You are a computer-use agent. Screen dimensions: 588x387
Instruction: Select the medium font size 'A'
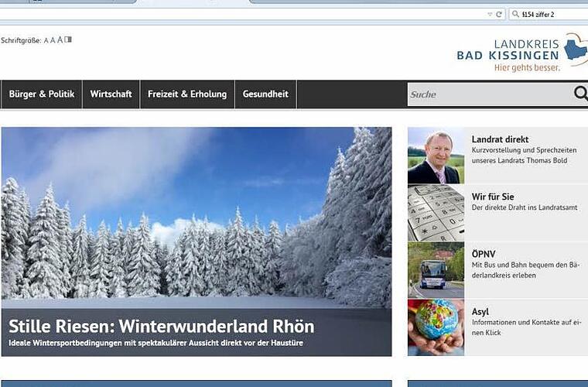click(53, 40)
